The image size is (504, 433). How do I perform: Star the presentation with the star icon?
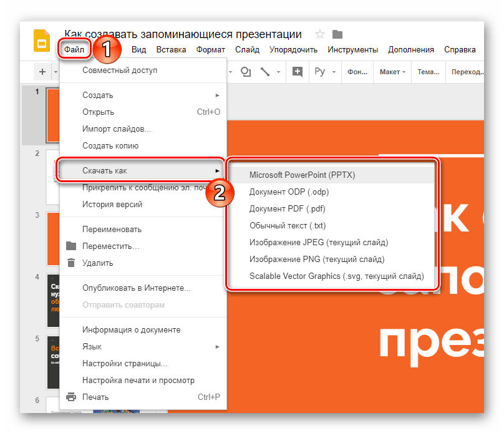click(320, 34)
